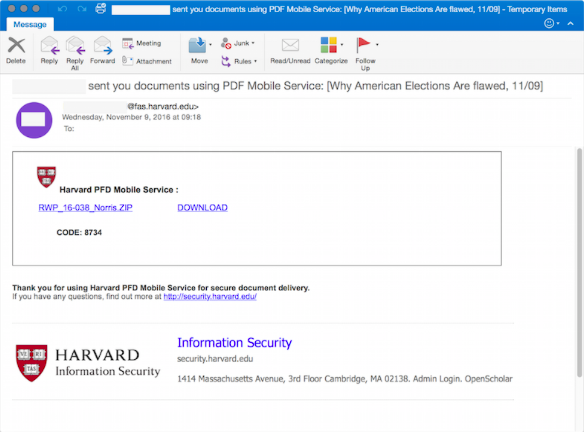The image size is (584, 432).
Task: Click the Harvard Information Security logo
Action: click(88, 363)
